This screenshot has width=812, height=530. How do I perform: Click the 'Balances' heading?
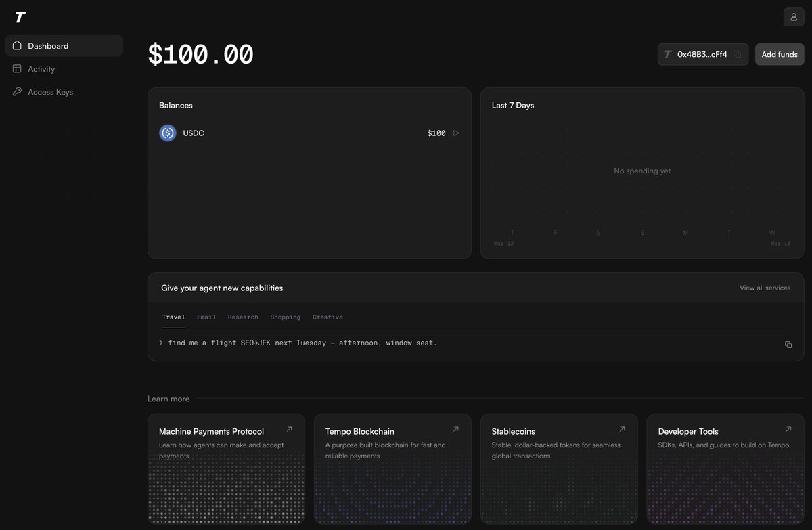pos(176,105)
